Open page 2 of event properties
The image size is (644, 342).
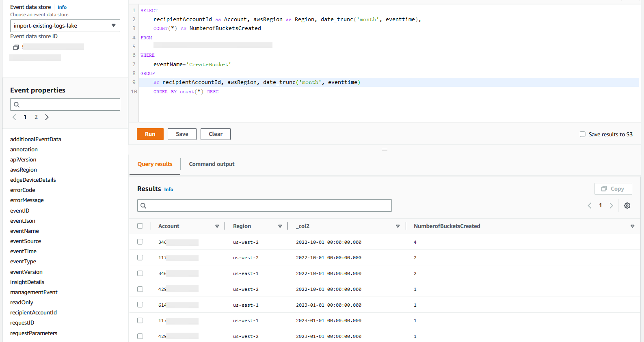tap(36, 117)
